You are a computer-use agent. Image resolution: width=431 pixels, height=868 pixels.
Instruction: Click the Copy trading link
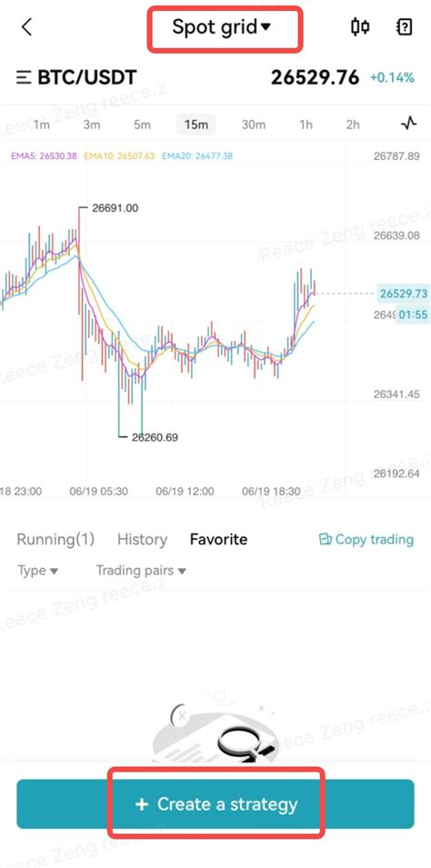(x=374, y=539)
